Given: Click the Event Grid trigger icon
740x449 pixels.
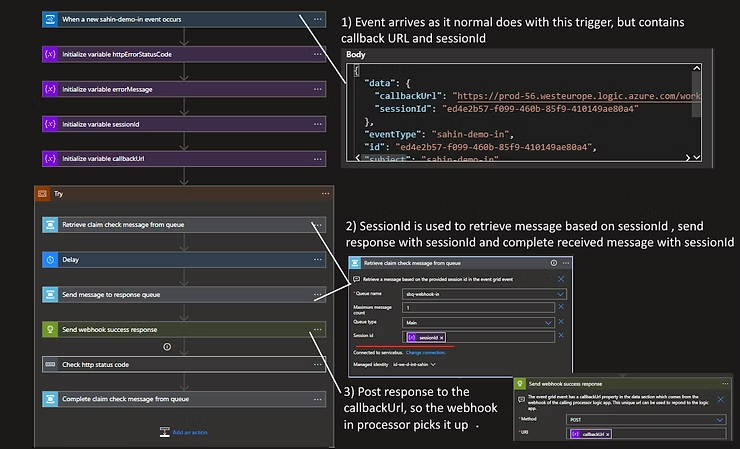Looking at the screenshot, I should pyautogui.click(x=50, y=19).
